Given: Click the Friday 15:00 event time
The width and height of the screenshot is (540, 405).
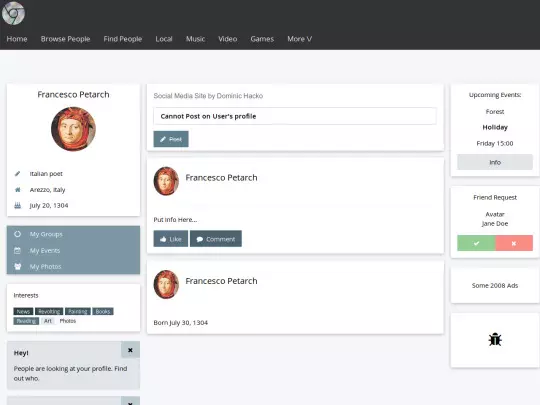Looking at the screenshot, I should 495,143.
